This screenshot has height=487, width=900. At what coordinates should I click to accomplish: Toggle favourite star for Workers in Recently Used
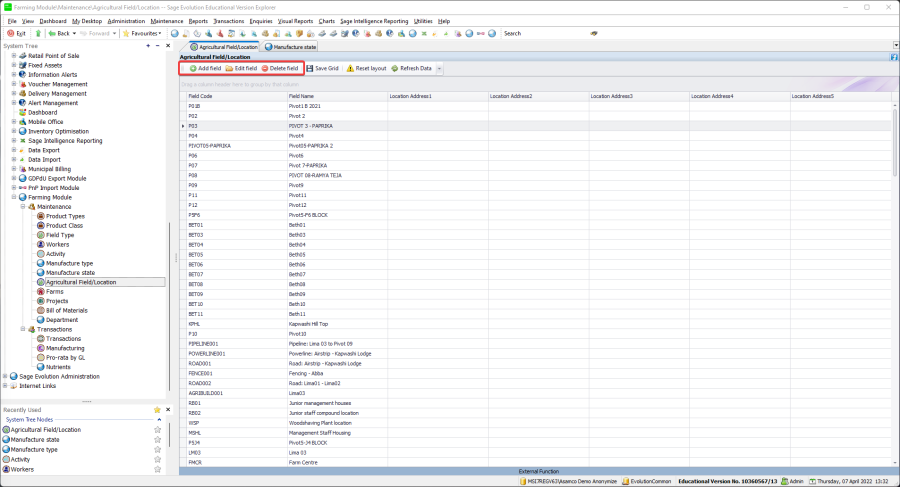[x=157, y=469]
